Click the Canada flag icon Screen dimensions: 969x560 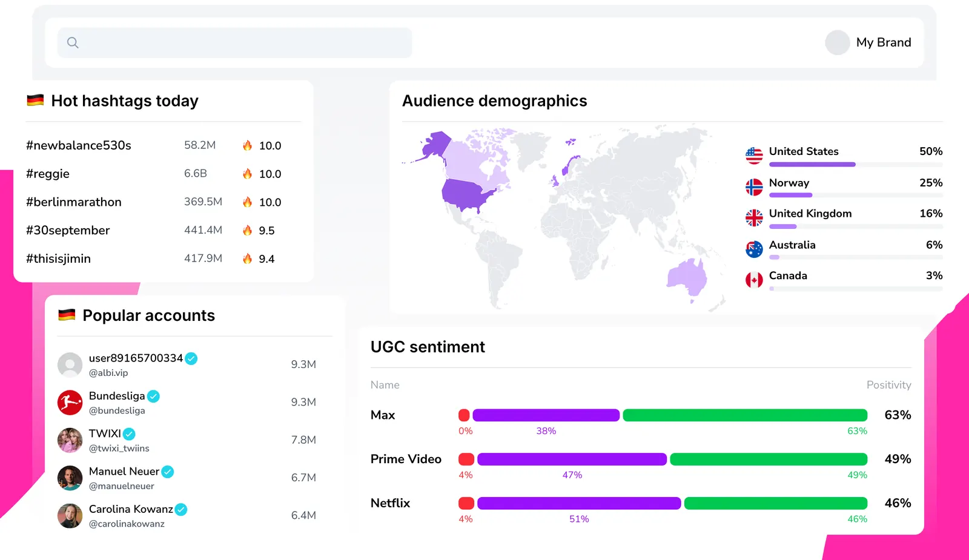click(754, 280)
